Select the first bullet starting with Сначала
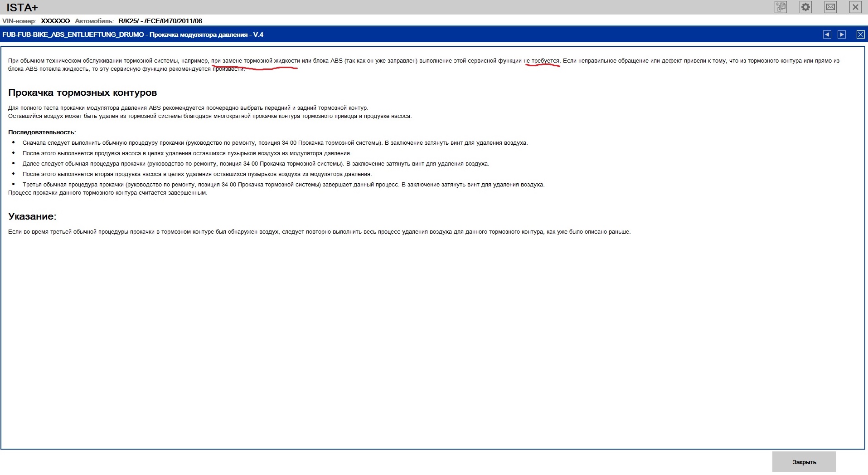The width and height of the screenshot is (868, 475). pyautogui.click(x=275, y=143)
